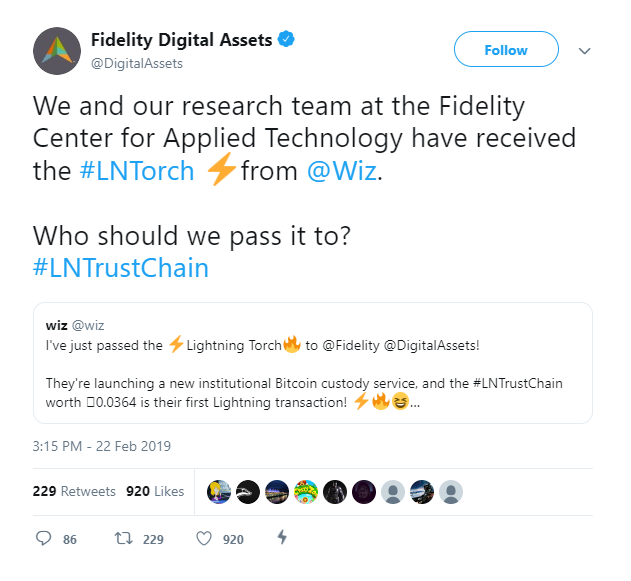
Task: Click the reply speech bubble icon
Action: (x=43, y=538)
